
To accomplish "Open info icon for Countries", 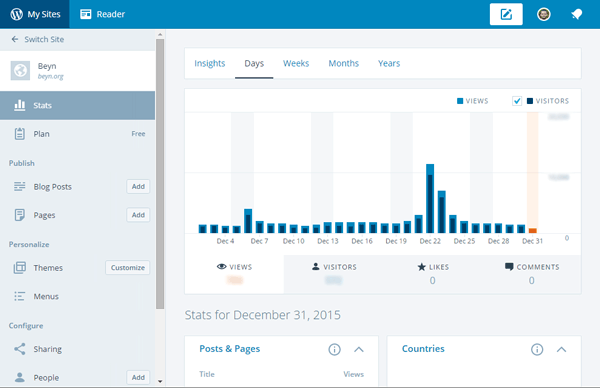I will (537, 349).
